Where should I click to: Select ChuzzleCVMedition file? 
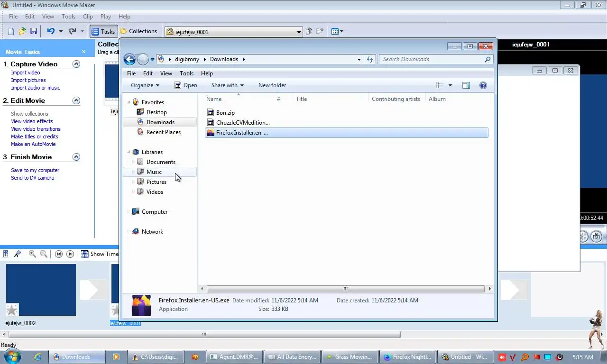pyautogui.click(x=243, y=123)
